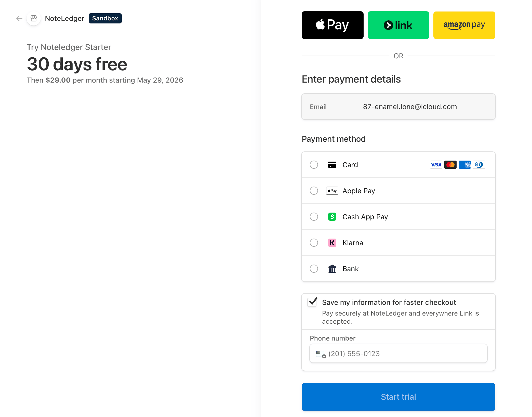
Task: Click the Cash App green dollar icon
Action: [x=332, y=217]
